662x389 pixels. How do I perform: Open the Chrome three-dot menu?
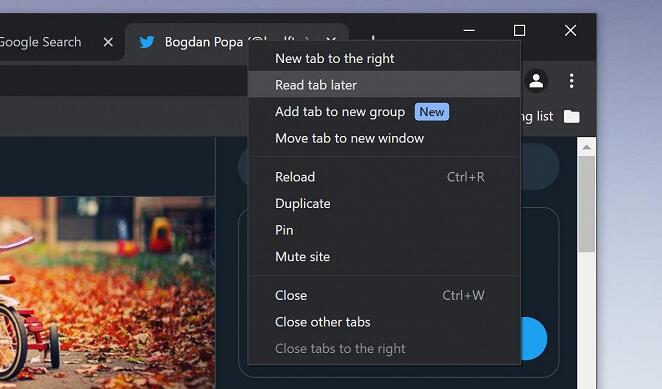571,81
